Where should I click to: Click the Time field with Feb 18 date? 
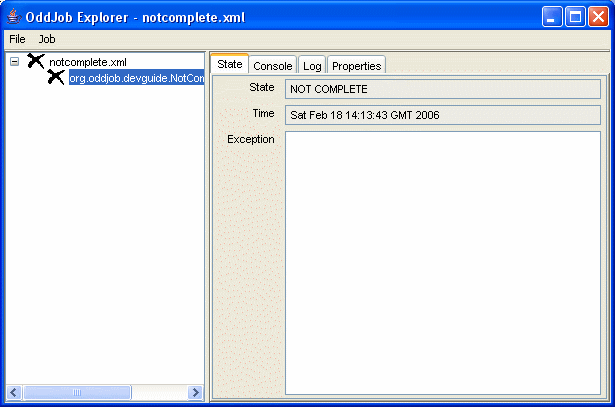click(442, 115)
